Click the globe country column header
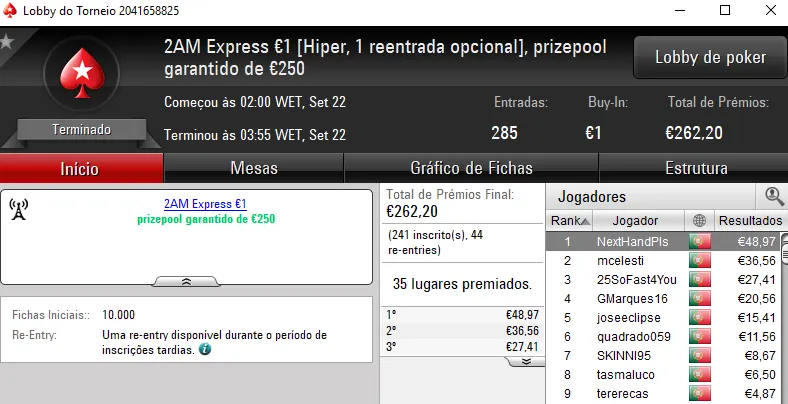 (x=699, y=220)
